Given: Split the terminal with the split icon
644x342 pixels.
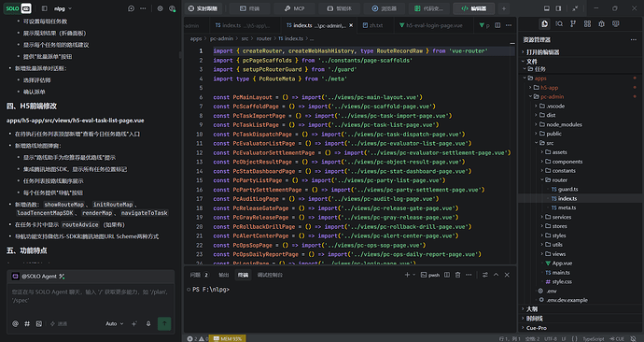Looking at the screenshot, I should [x=447, y=275].
